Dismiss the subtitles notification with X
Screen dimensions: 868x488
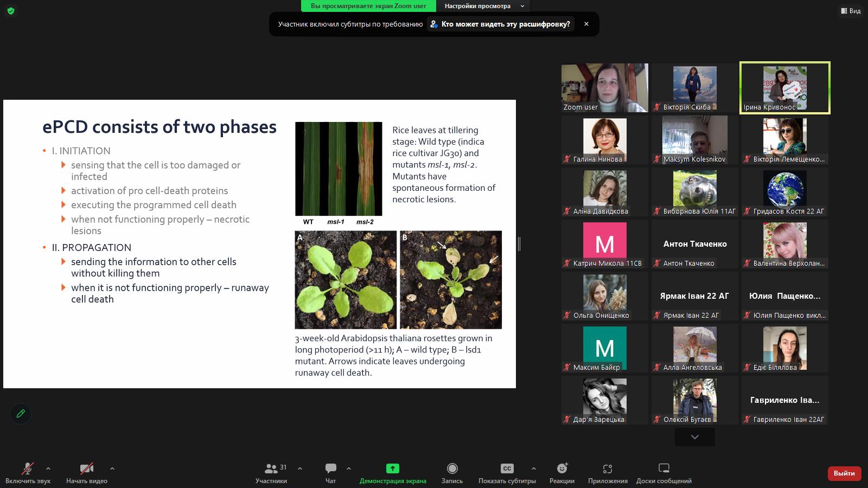(x=586, y=24)
